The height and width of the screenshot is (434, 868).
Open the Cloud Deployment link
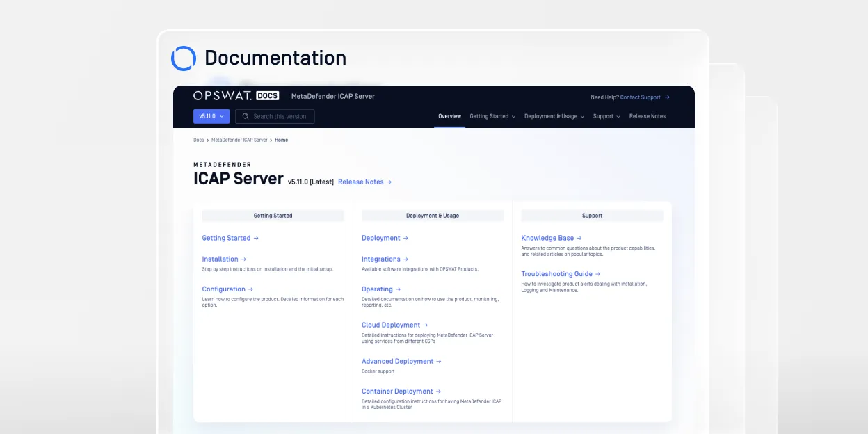click(394, 325)
